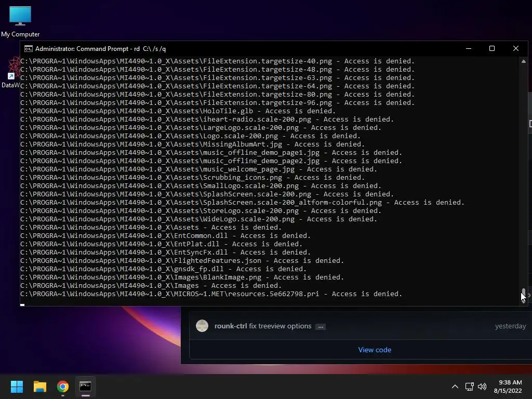Image resolution: width=532 pixels, height=399 pixels.
Task: Open the Windows Start menu
Action: coord(17,387)
